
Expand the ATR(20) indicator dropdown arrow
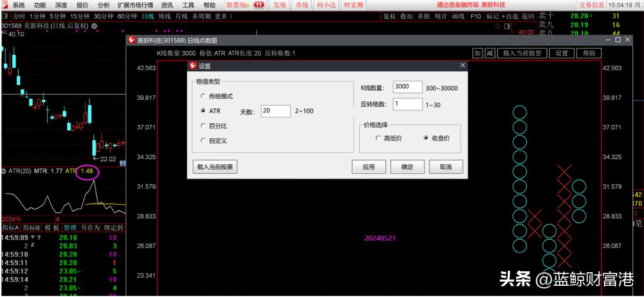click(3, 171)
